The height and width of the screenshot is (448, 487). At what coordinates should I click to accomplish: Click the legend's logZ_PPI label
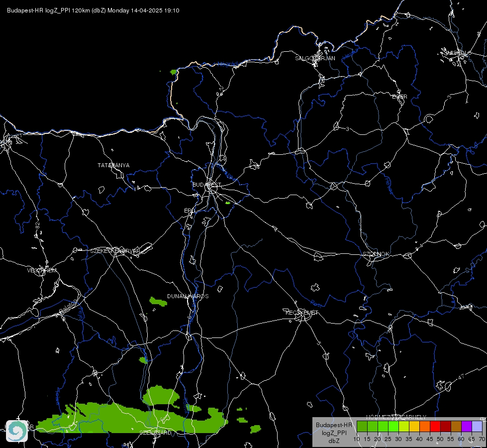(334, 433)
